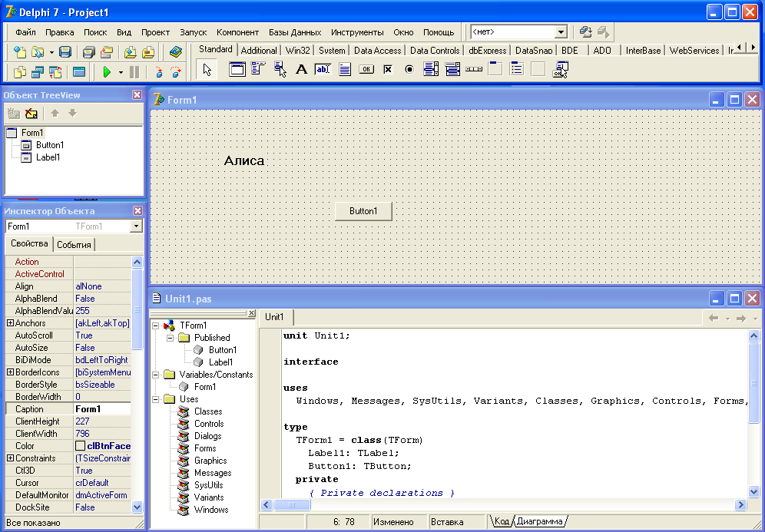Open the Проект menu
The width and height of the screenshot is (765, 532).
click(156, 33)
